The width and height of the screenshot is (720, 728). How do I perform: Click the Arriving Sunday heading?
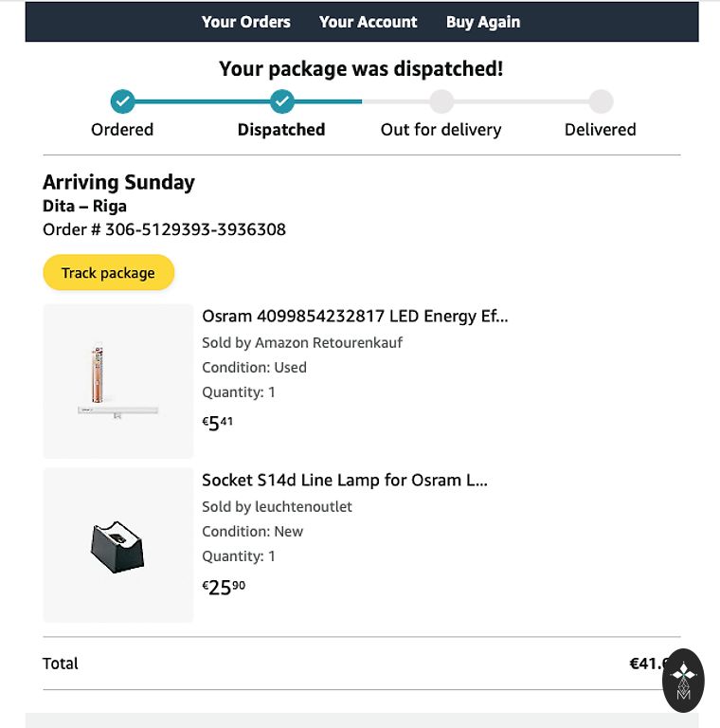pyautogui.click(x=118, y=182)
